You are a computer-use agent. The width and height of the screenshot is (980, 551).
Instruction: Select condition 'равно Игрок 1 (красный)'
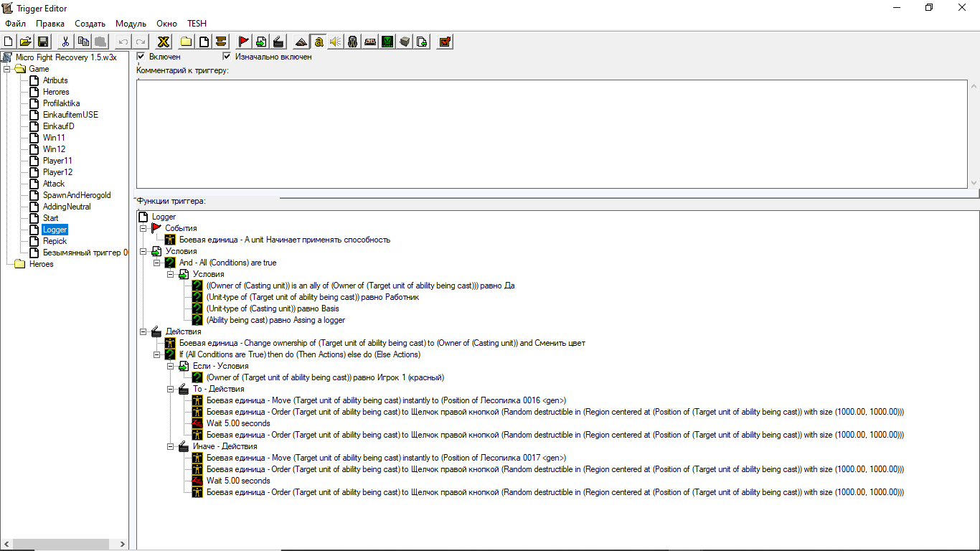(x=325, y=377)
